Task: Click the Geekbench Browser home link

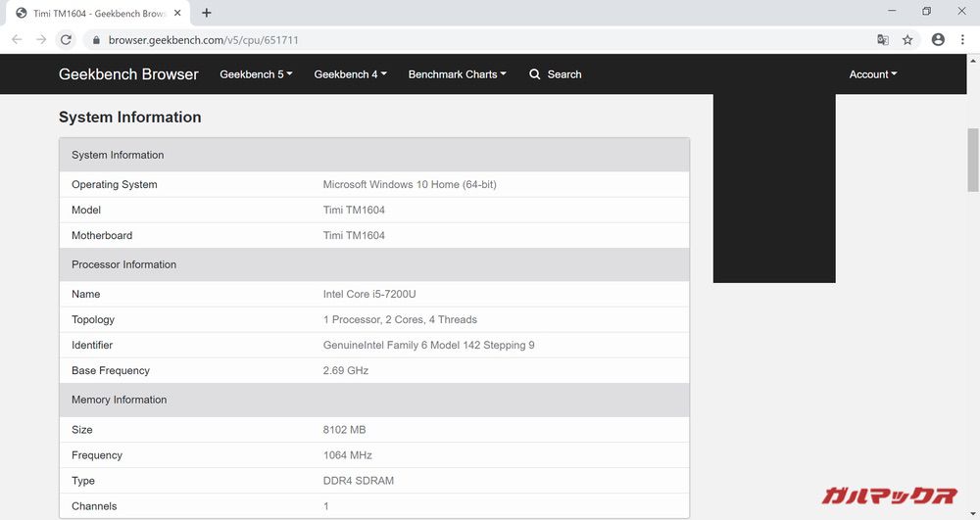Action: coord(128,74)
